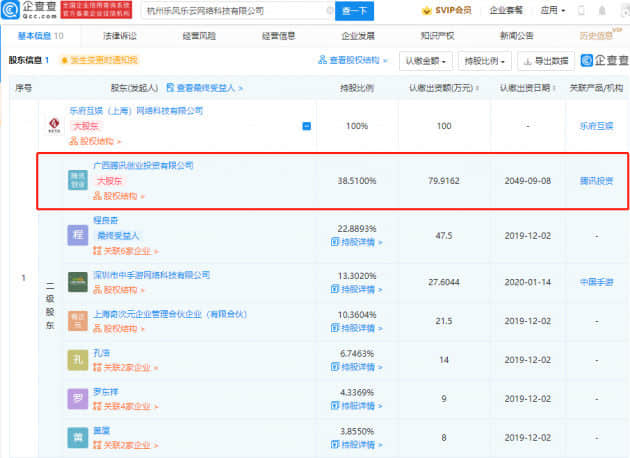Image resolution: width=630 pixels, height=458 pixels.
Task: Expand the 应用 menu in header
Action: tap(552, 10)
